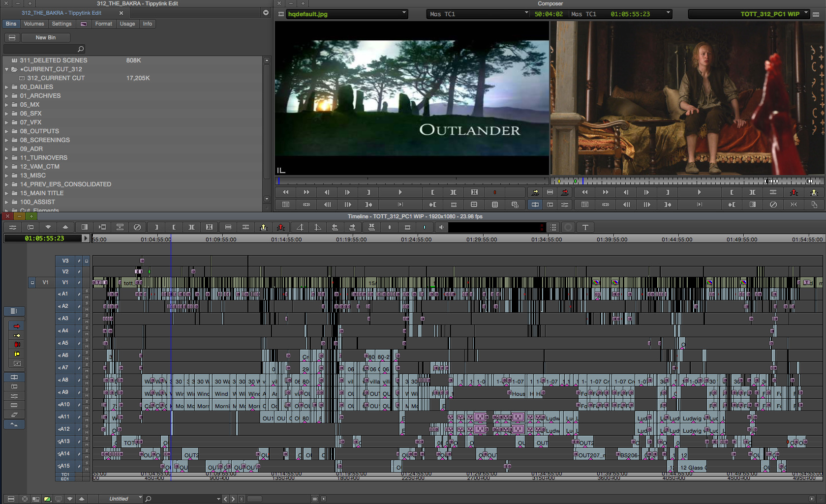Expand the 07_VFX folder
826x504 pixels.
[7, 122]
